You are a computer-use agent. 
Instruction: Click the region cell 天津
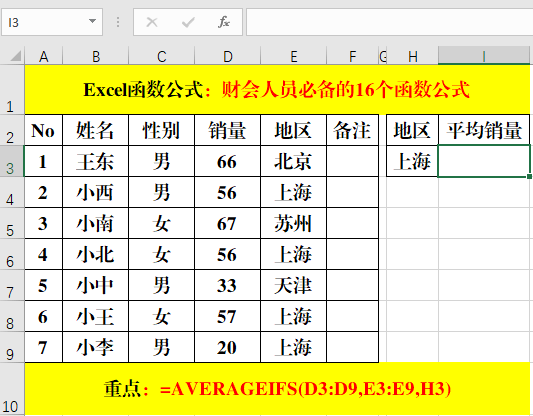pos(293,285)
